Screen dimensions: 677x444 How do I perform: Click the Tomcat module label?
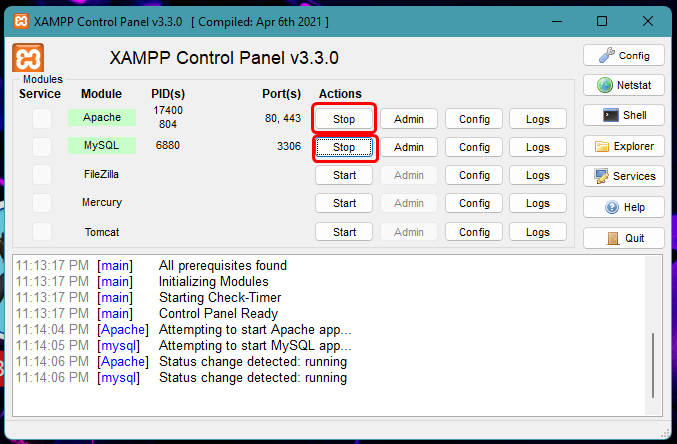(x=102, y=232)
